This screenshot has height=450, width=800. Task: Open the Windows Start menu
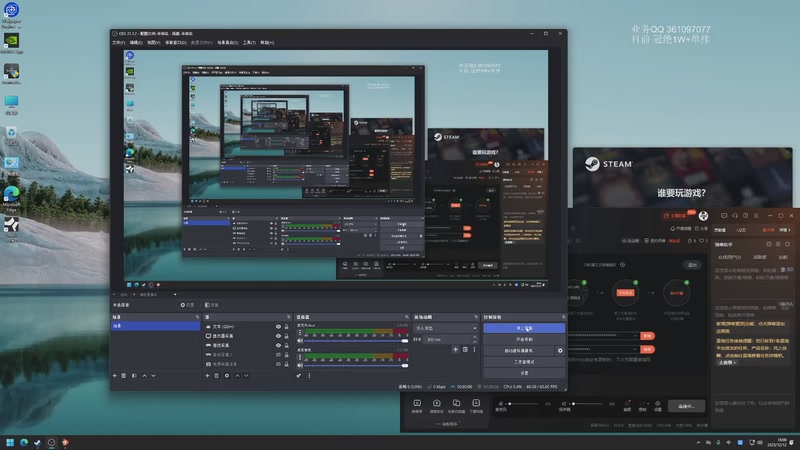tap(10, 442)
